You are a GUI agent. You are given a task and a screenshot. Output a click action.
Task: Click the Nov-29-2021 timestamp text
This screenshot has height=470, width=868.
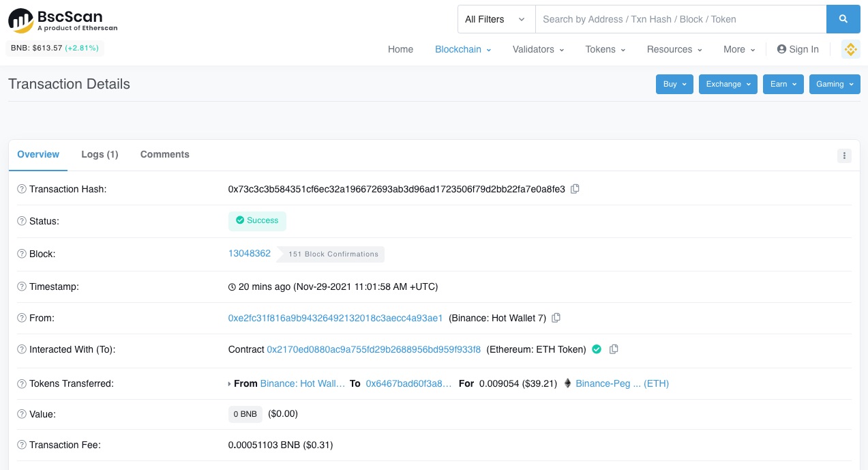coord(365,287)
